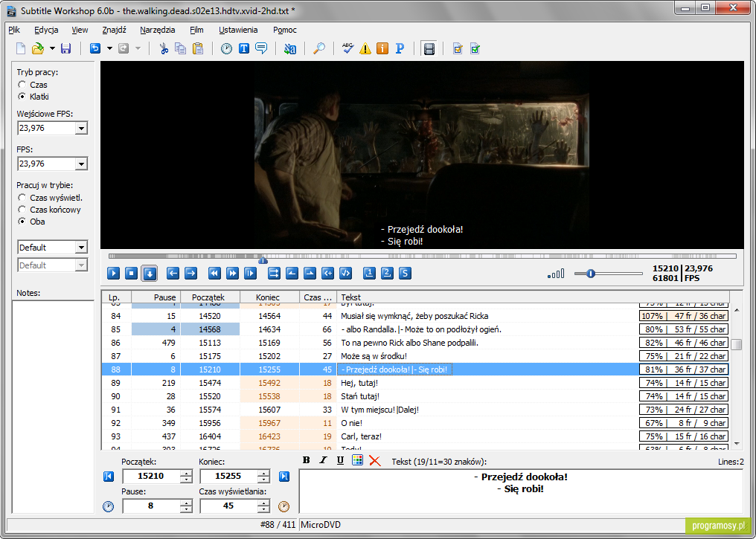Click the Lp. column header
The width and height of the screenshot is (756, 539).
coord(116,297)
